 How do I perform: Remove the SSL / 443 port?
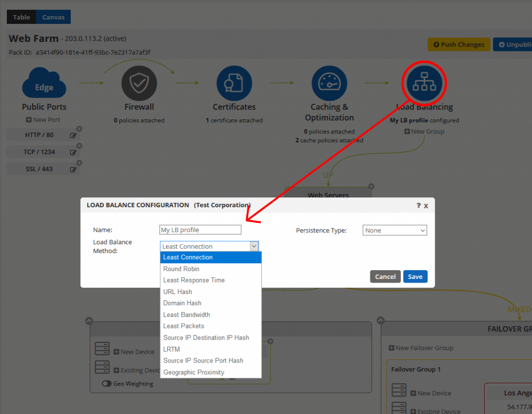[79, 163]
